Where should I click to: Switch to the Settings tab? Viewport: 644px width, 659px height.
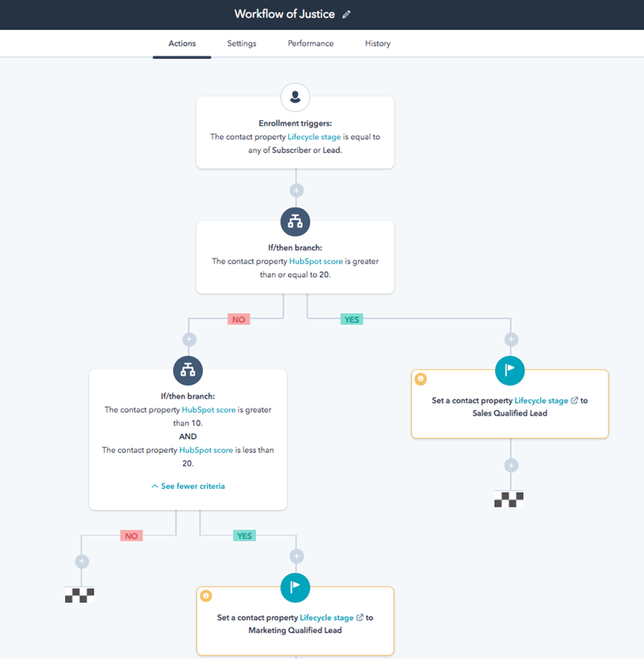tap(242, 44)
